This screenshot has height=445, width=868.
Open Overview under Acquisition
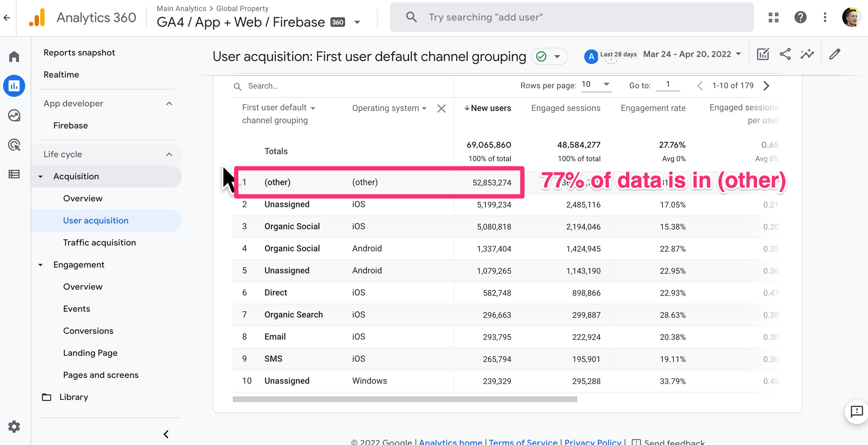pos(82,198)
